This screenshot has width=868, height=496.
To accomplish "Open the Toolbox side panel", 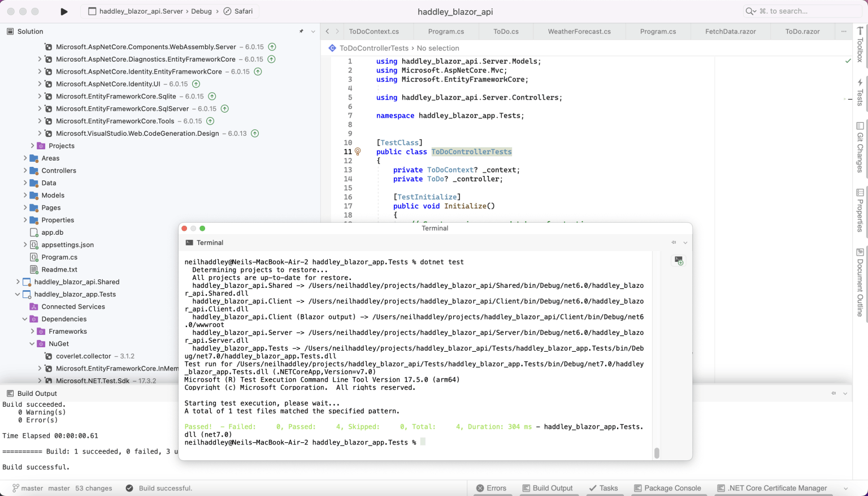I will [x=860, y=45].
